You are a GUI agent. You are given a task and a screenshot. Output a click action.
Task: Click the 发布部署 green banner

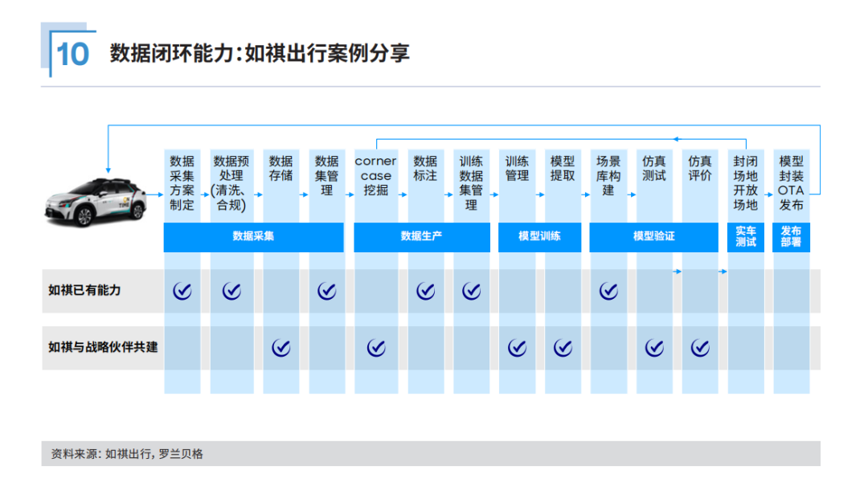click(x=790, y=237)
